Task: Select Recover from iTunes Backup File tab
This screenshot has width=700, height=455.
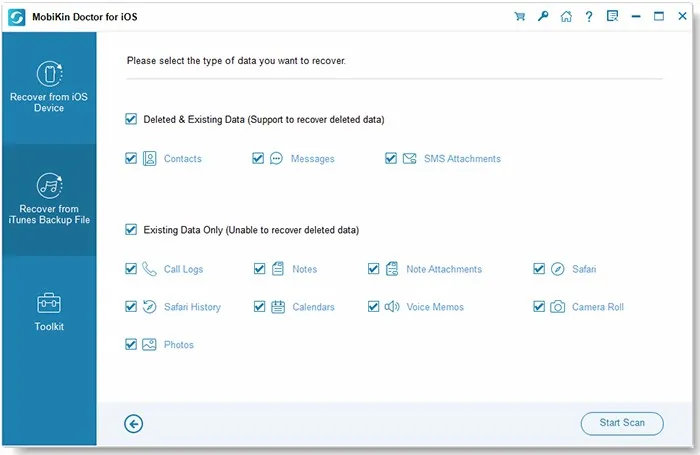Action: click(x=49, y=199)
